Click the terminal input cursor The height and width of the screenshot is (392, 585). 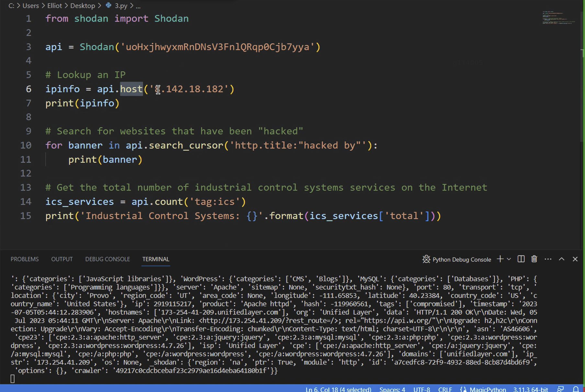tap(13, 379)
